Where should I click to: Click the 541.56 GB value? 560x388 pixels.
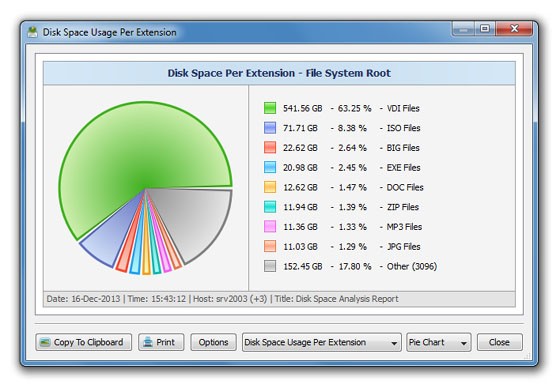[303, 108]
